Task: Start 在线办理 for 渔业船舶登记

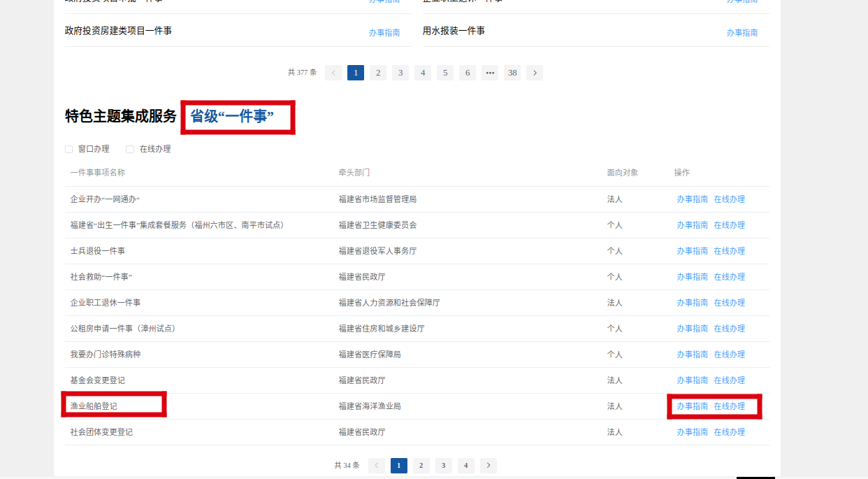Action: click(x=730, y=406)
